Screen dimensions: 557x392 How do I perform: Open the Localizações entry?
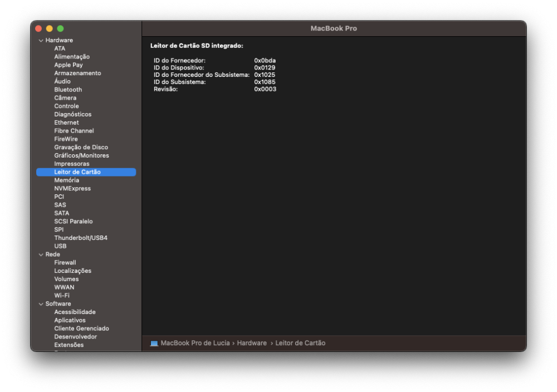coord(72,271)
